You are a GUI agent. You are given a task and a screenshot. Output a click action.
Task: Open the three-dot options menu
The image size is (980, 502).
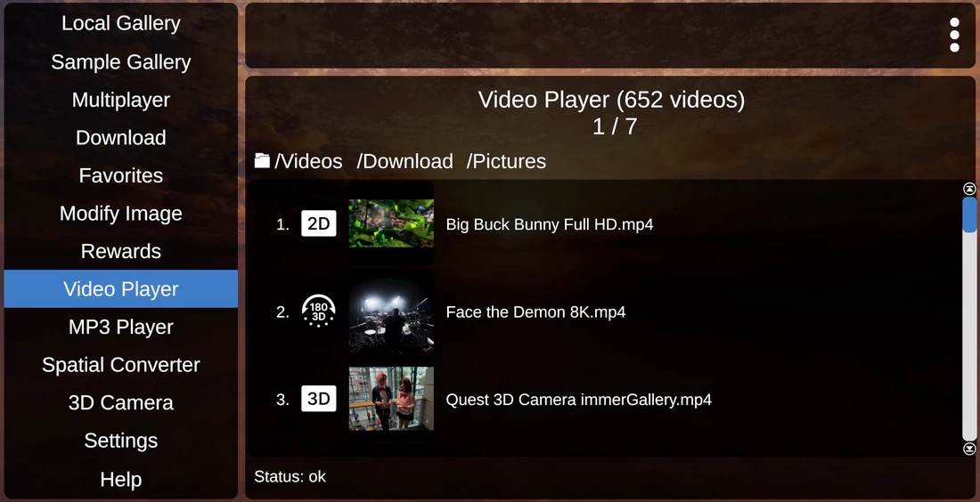(954, 35)
